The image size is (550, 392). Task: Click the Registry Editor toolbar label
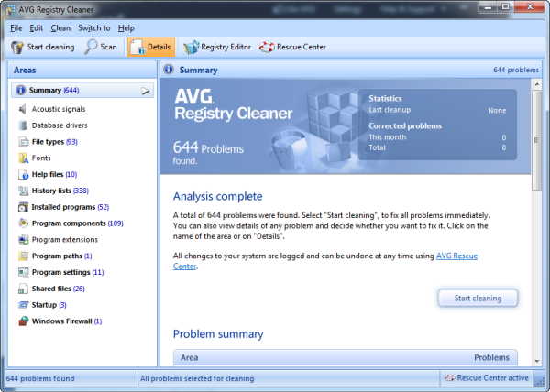[225, 47]
